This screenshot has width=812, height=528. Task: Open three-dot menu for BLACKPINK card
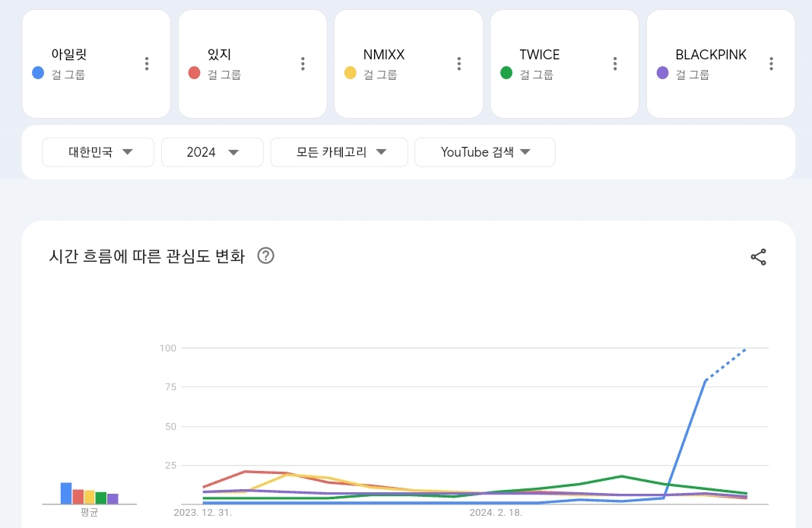[771, 64]
